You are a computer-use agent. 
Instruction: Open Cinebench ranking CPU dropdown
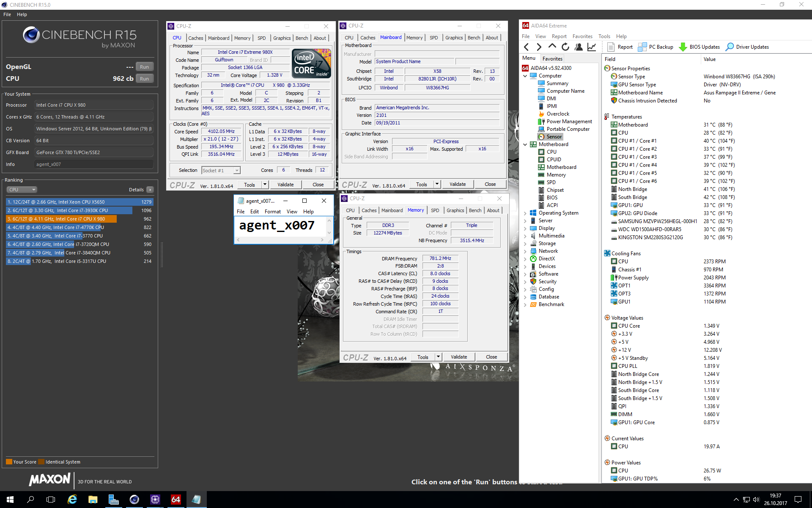click(22, 190)
